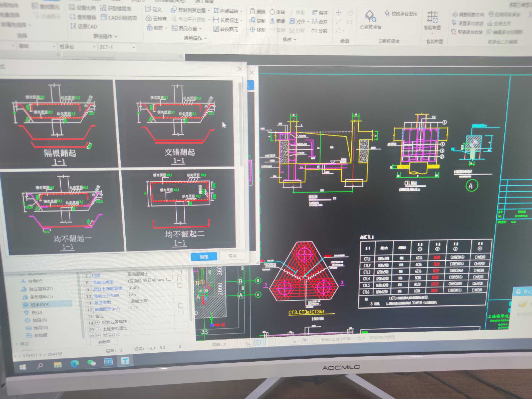Select the 镜像 (Mirror) tool
The width and height of the screenshot is (532, 399).
click(x=277, y=21)
